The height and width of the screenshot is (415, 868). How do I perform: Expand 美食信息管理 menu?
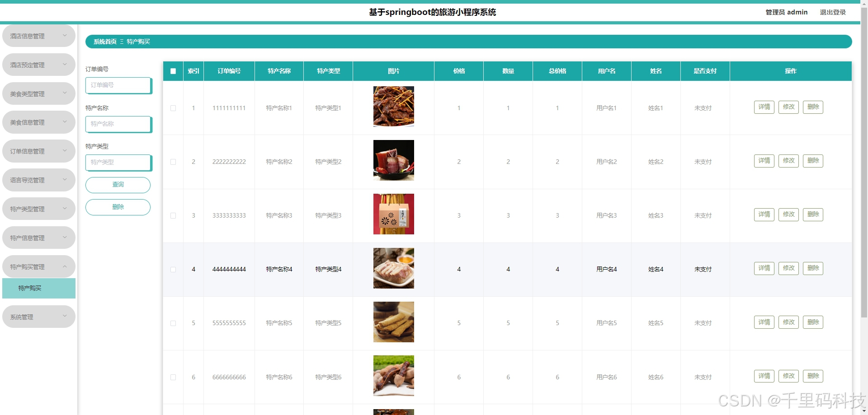coord(39,122)
